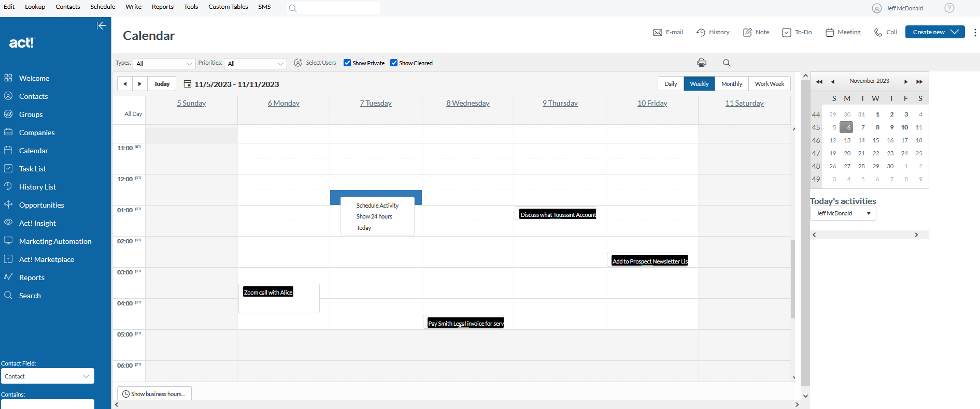Switch to Daily view tab
This screenshot has width=980, height=409.
coord(671,84)
